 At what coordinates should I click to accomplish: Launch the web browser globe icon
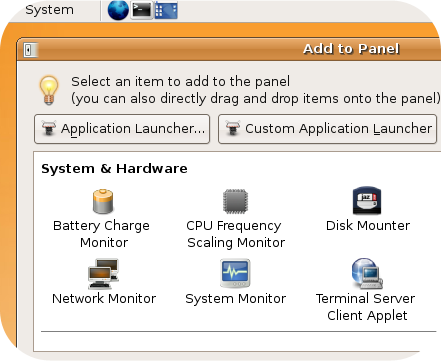tap(118, 10)
